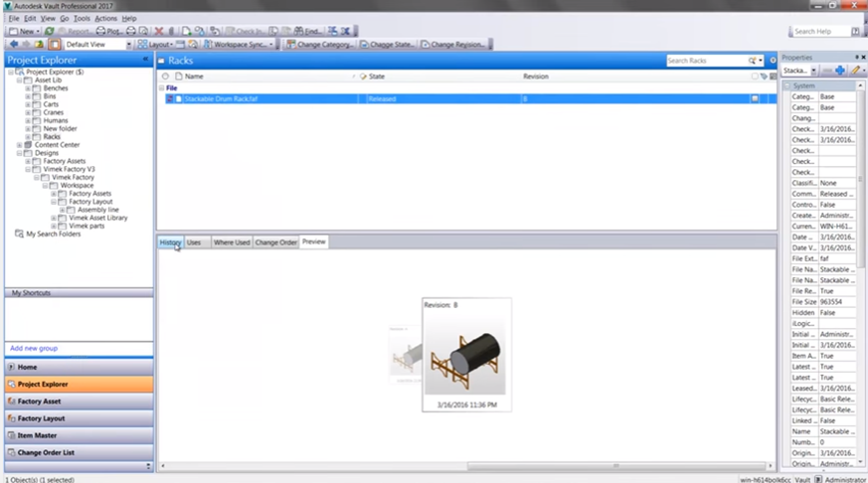Image resolution: width=868 pixels, height=483 pixels.
Task: Click the print preview magnifier icon
Action: 143,31
